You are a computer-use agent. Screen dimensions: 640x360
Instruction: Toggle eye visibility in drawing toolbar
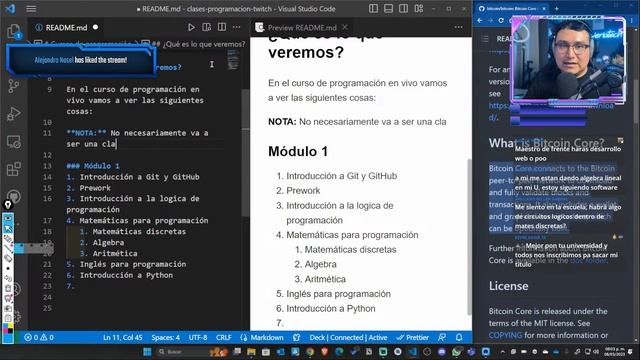tap(8, 218)
